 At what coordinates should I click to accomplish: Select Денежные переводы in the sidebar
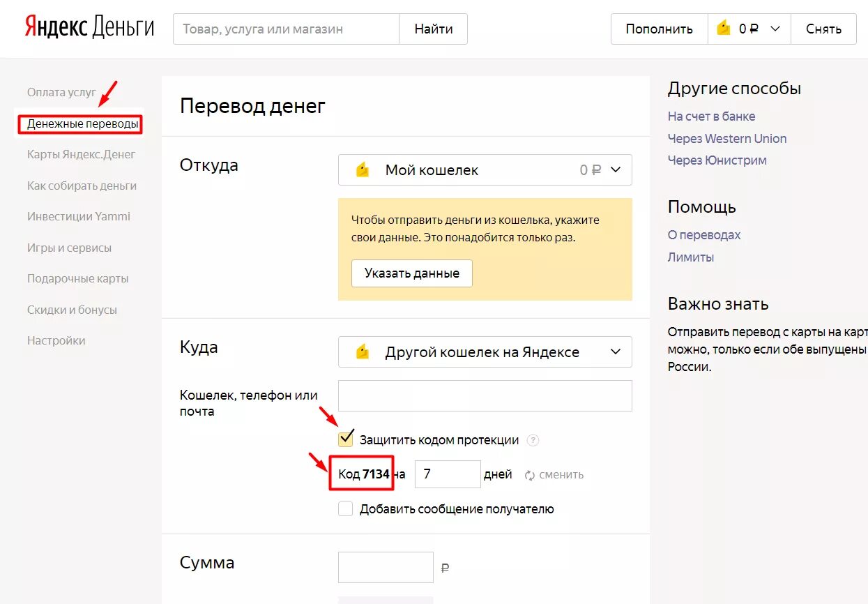point(83,124)
